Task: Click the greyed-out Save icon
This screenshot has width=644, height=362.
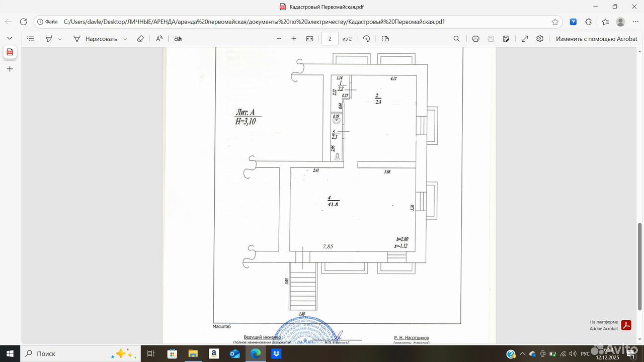Action: (x=491, y=39)
